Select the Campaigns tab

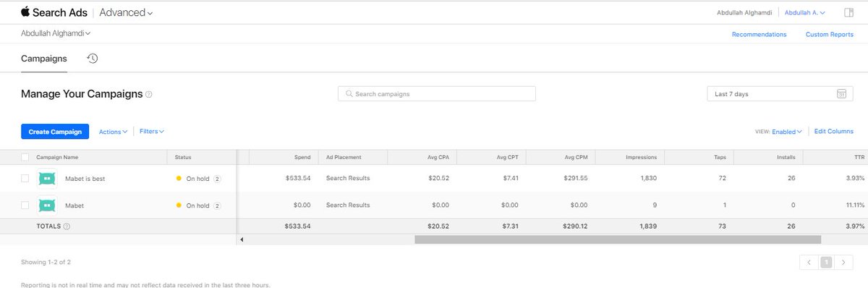coord(44,59)
